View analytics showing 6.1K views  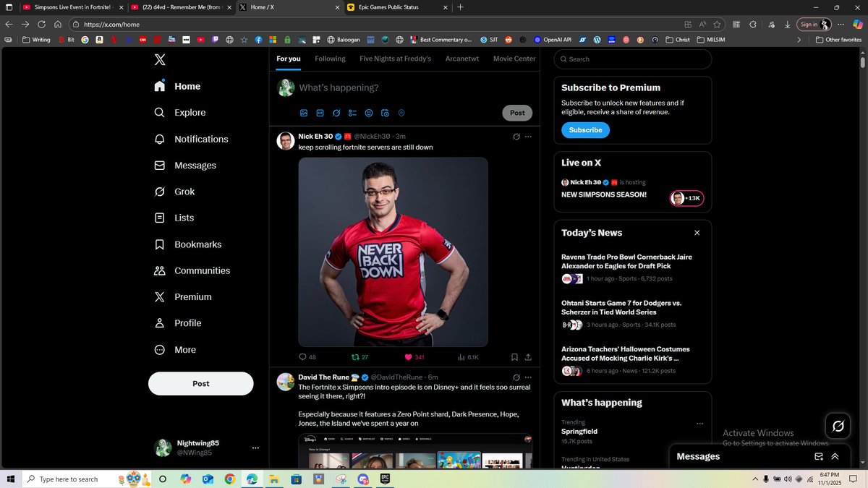click(468, 357)
